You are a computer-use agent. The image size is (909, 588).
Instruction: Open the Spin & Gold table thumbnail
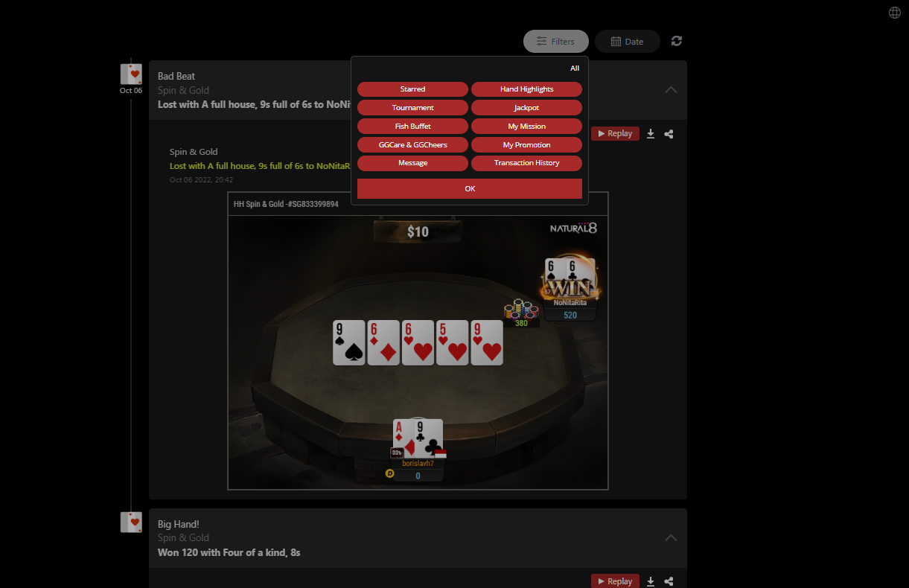tap(418, 341)
